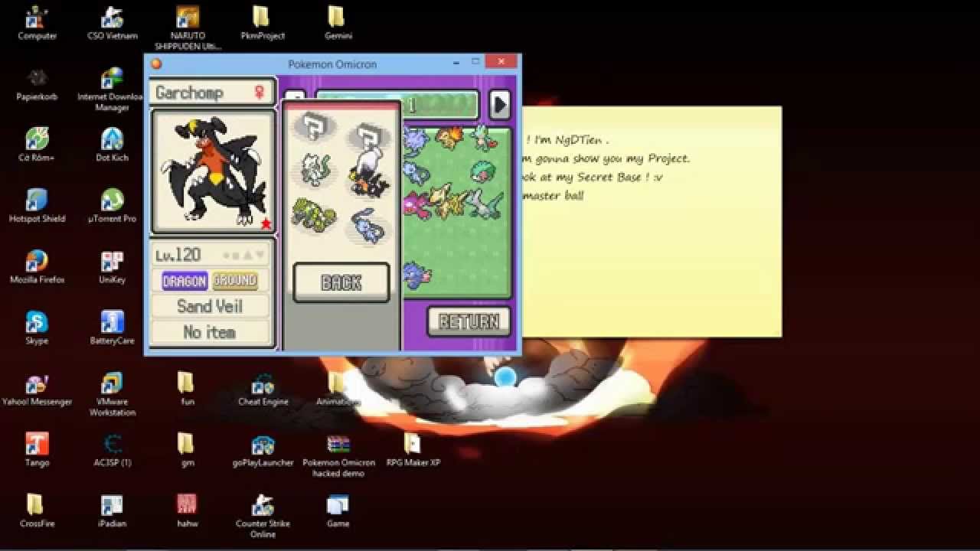Open the gm folder
980x551 pixels.
click(x=187, y=450)
